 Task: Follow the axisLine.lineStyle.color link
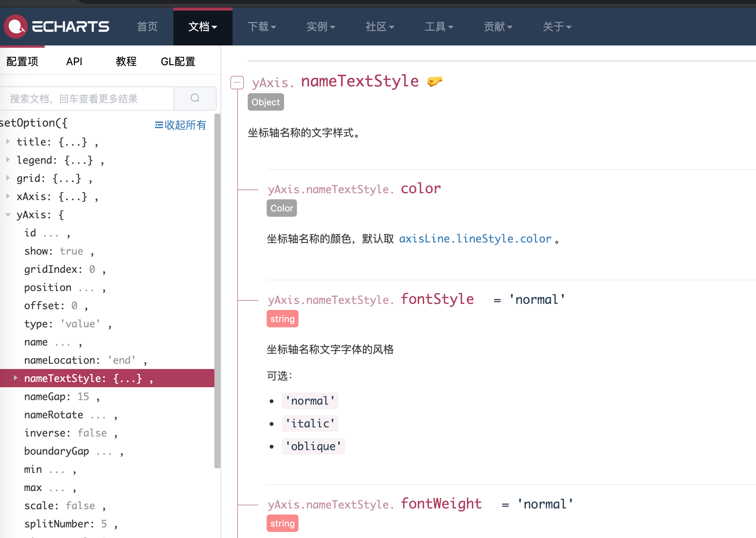click(x=475, y=239)
